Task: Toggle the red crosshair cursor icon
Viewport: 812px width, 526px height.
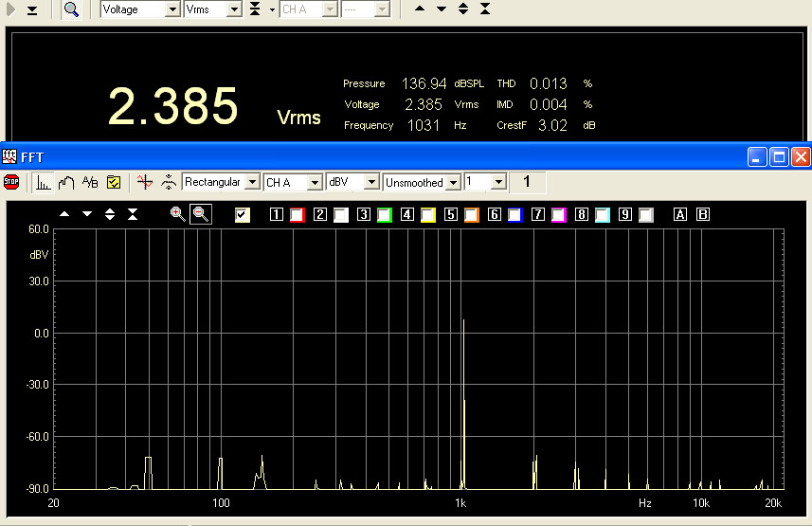Action: click(x=144, y=182)
